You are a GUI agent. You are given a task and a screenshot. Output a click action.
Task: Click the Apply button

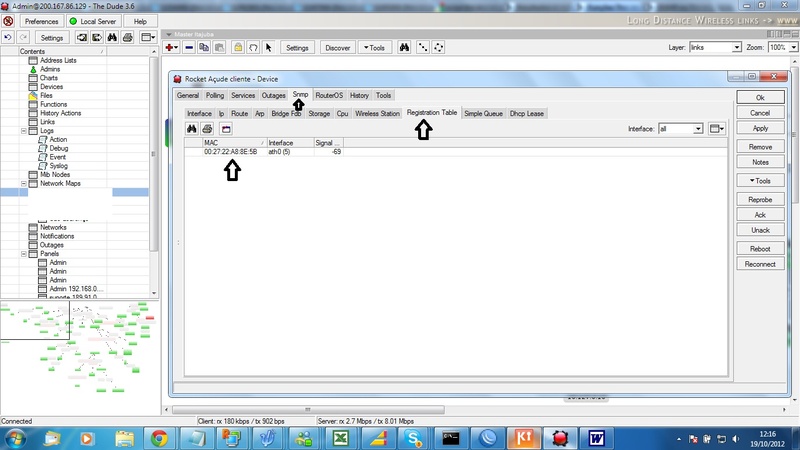[x=760, y=128]
